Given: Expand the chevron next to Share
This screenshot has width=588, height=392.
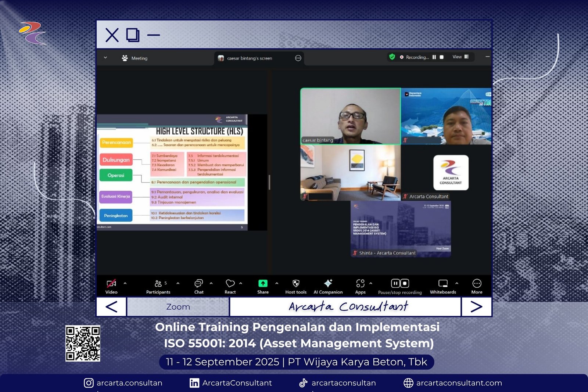Looking at the screenshot, I should (277, 283).
